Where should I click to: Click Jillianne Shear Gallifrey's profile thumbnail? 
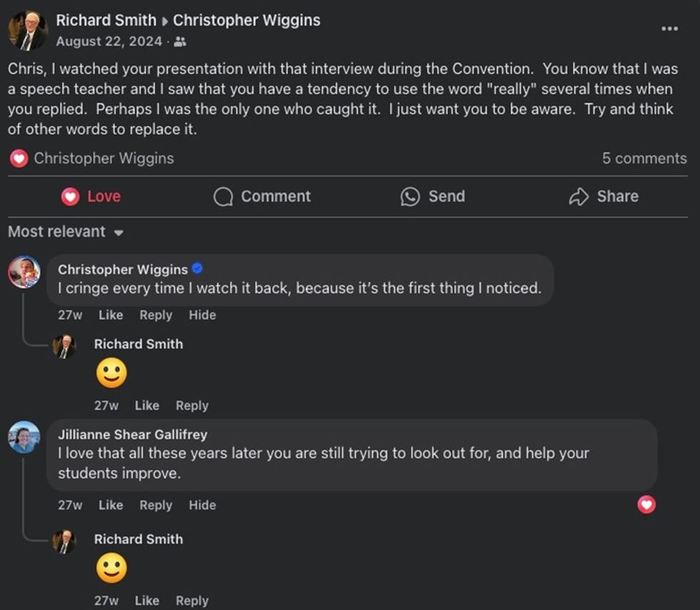click(x=24, y=436)
